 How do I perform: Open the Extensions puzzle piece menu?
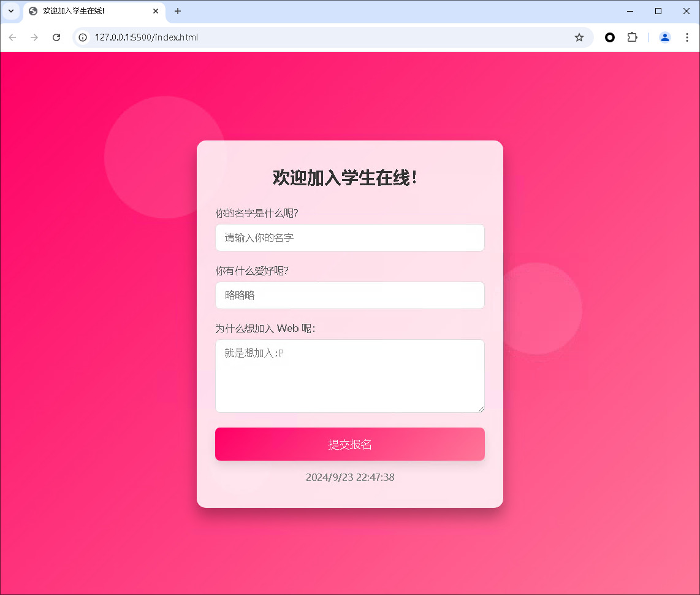pyautogui.click(x=632, y=37)
